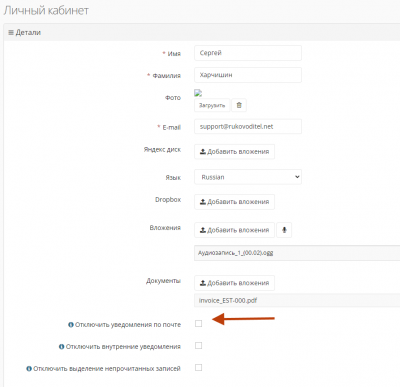This screenshot has height=387, width=400.
Task: Click the Dropbox field label
Action: click(x=168, y=200)
